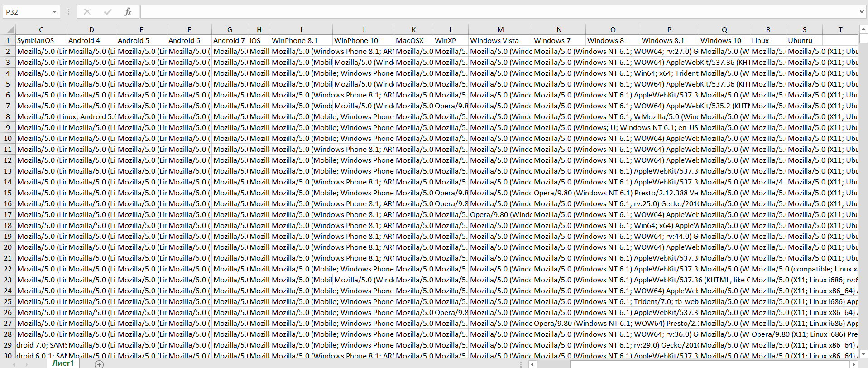Select column D header

click(91, 30)
